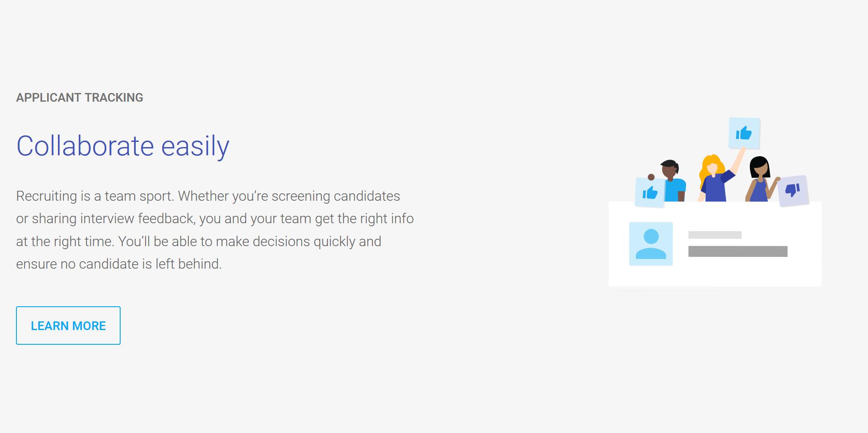The height and width of the screenshot is (433, 868).
Task: Click the LEARN MORE button
Action: pos(68,326)
